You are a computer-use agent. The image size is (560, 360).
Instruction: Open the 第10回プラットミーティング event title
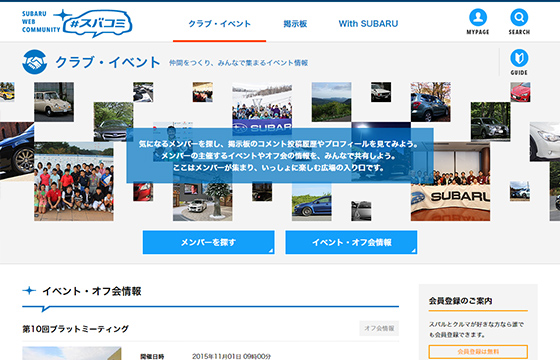point(75,329)
